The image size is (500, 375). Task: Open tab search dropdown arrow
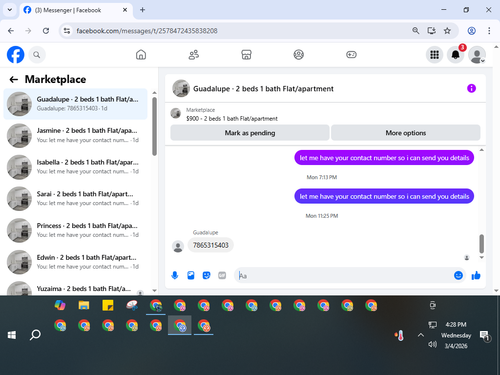coord(10,10)
